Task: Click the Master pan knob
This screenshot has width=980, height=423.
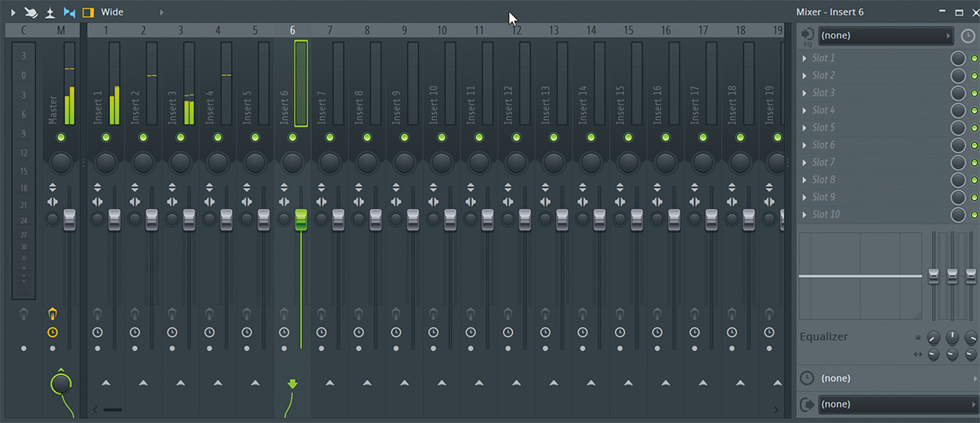Action: pyautogui.click(x=61, y=162)
